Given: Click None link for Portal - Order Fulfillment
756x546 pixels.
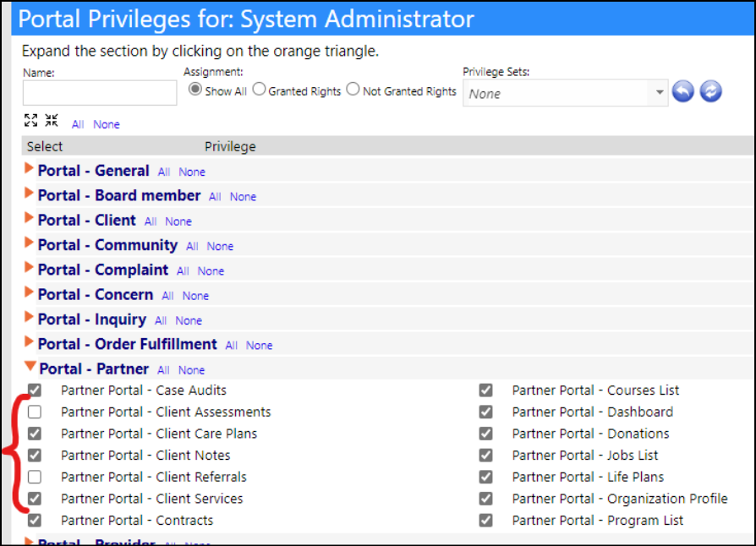Looking at the screenshot, I should (260, 346).
